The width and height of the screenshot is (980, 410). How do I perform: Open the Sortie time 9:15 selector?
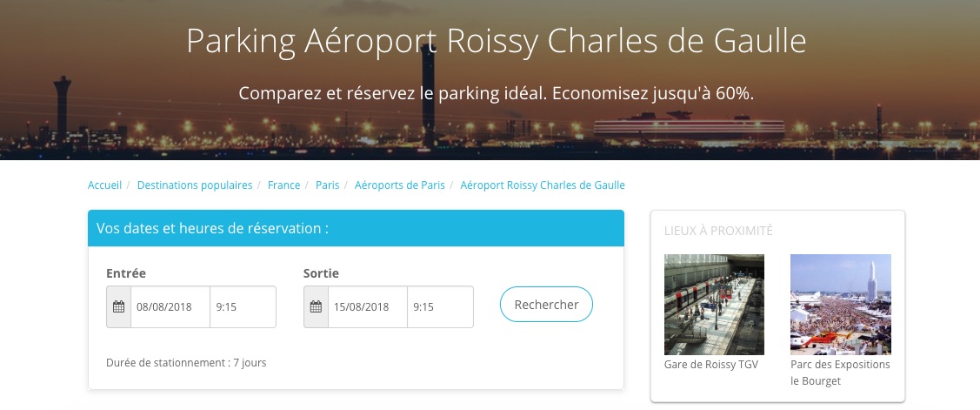(440, 307)
